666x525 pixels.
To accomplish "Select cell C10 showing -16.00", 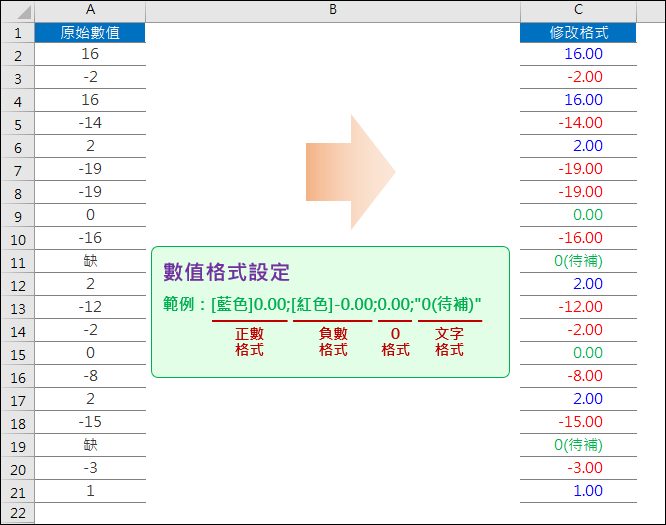I will 578,238.
